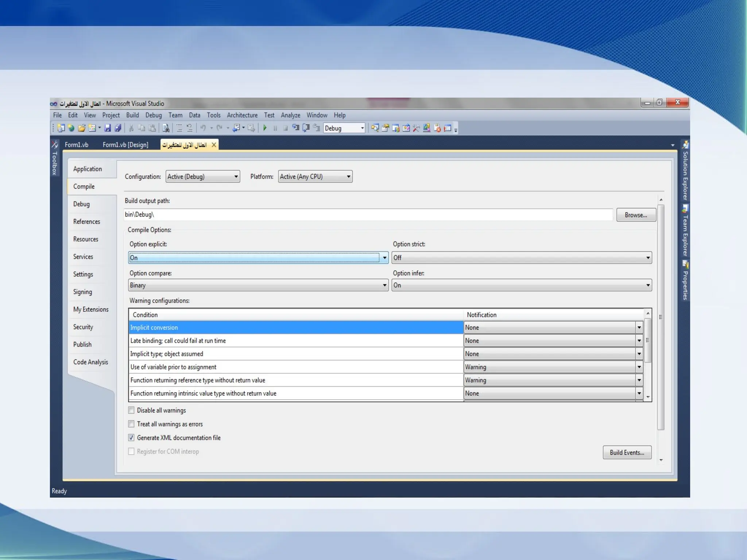747x560 pixels.
Task: Click the Step Into debug icon
Action: pos(296,128)
